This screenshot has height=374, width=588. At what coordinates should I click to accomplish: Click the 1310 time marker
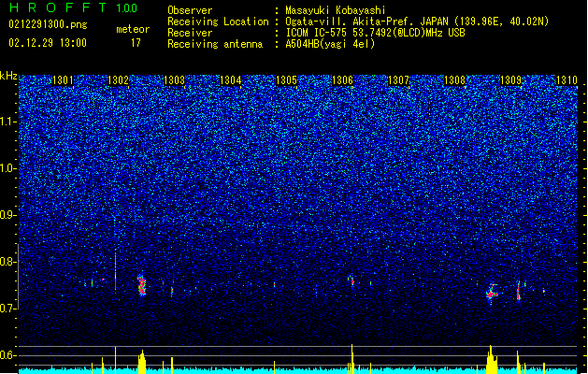(567, 80)
